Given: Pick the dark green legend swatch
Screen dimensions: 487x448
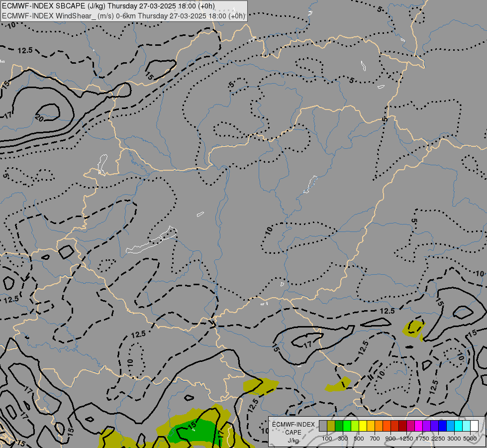Looking at the screenshot, I should pyautogui.click(x=339, y=426).
